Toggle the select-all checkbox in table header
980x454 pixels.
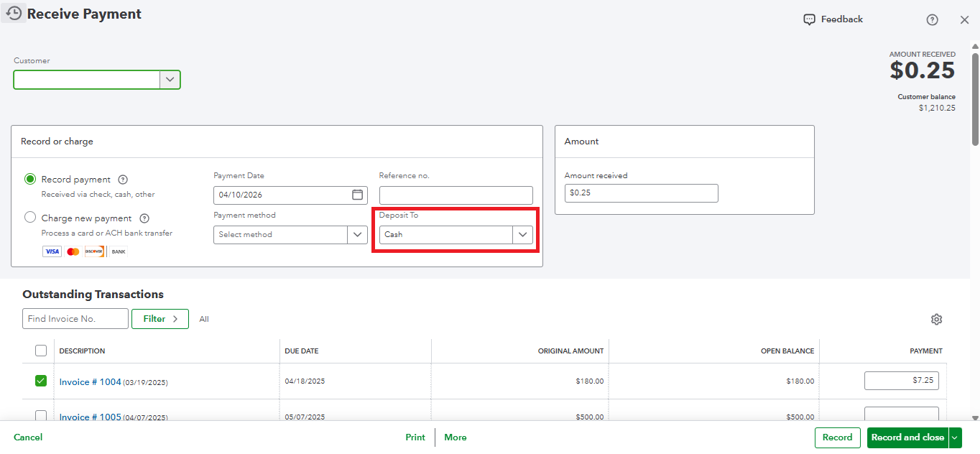(x=41, y=351)
